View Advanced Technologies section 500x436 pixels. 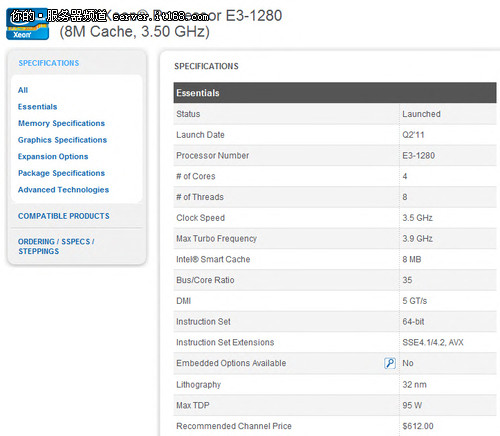coord(63,190)
